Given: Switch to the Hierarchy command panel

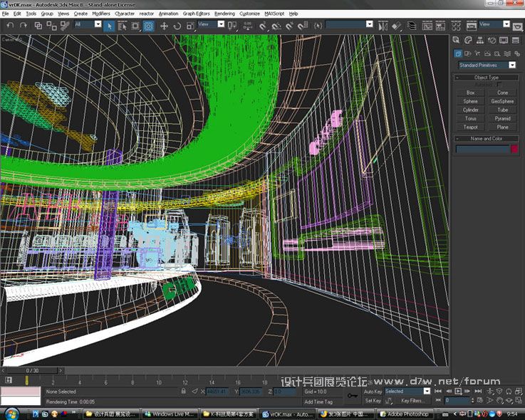Looking at the screenshot, I should click(x=482, y=40).
